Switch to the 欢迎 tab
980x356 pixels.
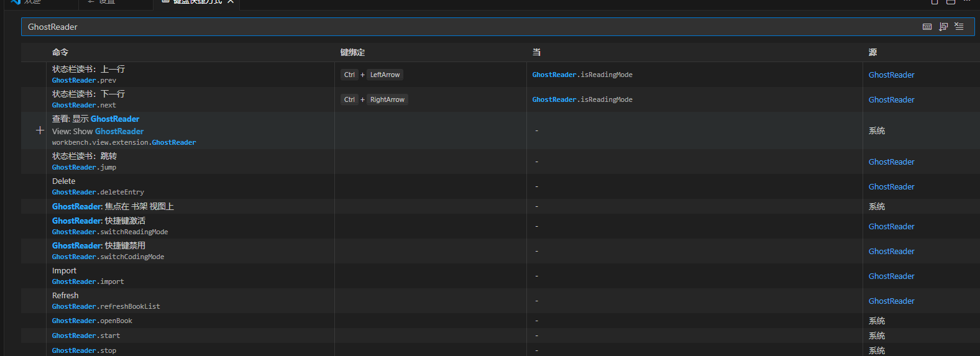32,2
